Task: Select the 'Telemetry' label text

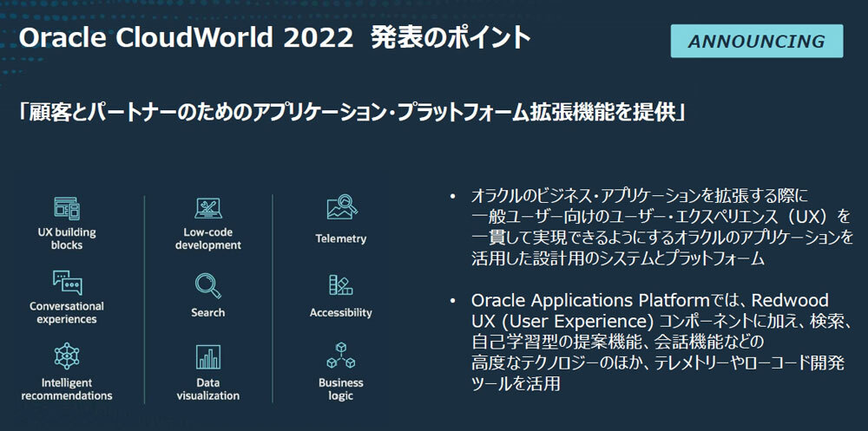Action: tap(341, 239)
